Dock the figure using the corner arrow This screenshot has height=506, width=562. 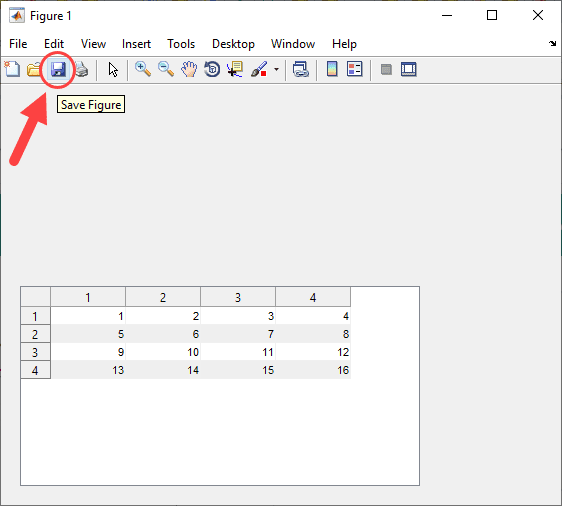click(552, 43)
